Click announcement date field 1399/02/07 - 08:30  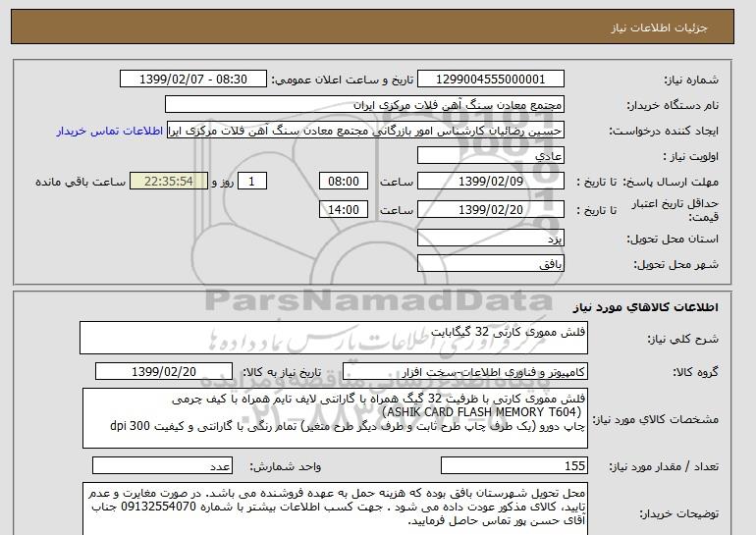(x=192, y=80)
